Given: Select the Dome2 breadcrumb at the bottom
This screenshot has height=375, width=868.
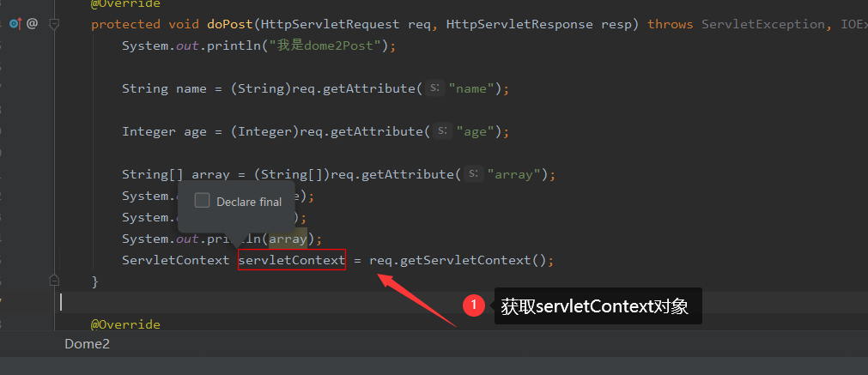Looking at the screenshot, I should [x=87, y=344].
